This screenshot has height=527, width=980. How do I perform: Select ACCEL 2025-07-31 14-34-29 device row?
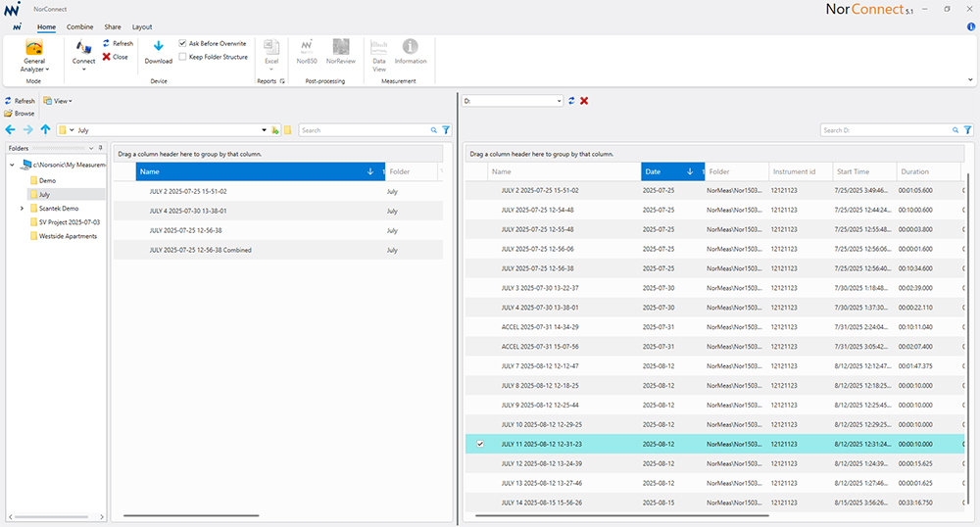coord(714,327)
